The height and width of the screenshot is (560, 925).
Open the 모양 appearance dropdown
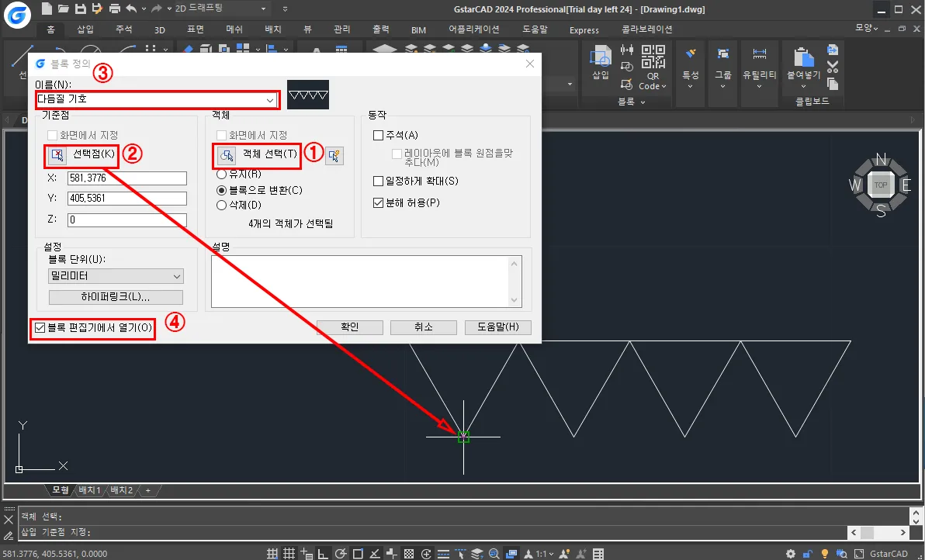(x=867, y=28)
